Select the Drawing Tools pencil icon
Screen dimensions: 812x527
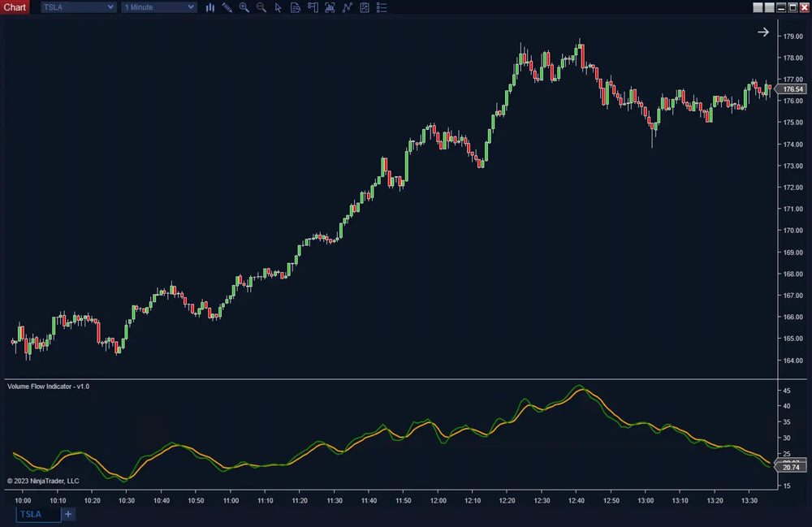click(227, 7)
